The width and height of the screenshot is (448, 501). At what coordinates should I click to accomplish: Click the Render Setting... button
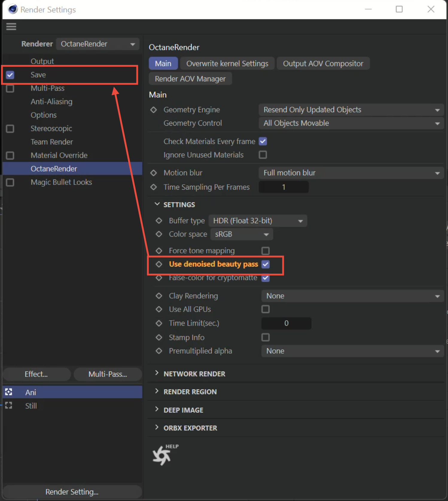coord(72,492)
